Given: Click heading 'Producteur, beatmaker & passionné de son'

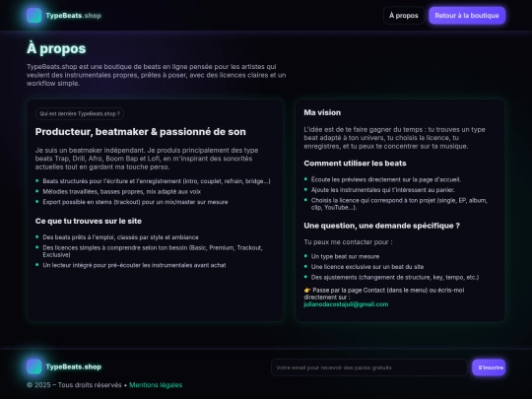Looking at the screenshot, I should [141, 132].
